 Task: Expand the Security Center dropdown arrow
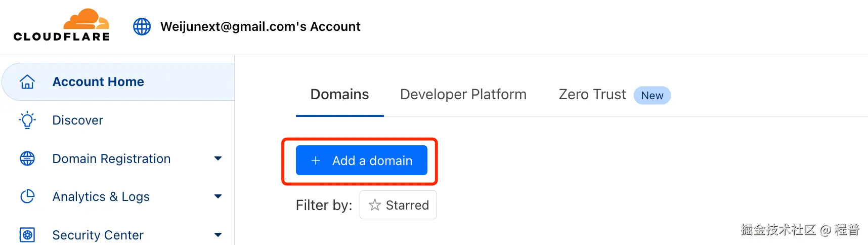pos(218,235)
